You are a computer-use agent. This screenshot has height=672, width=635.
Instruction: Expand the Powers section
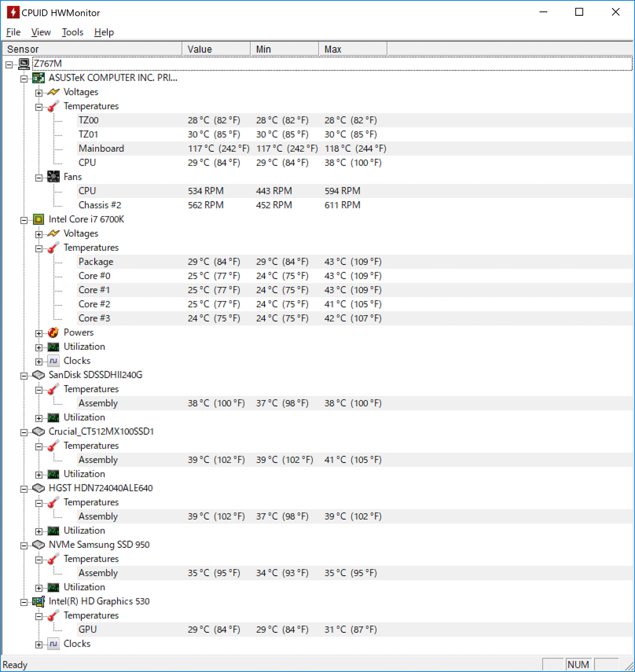click(x=39, y=333)
